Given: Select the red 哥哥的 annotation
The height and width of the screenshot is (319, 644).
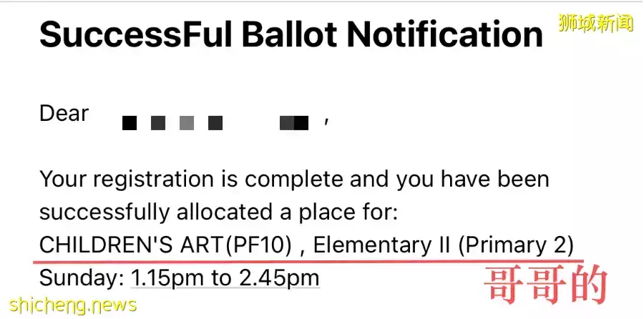Looking at the screenshot, I should pos(546,286).
